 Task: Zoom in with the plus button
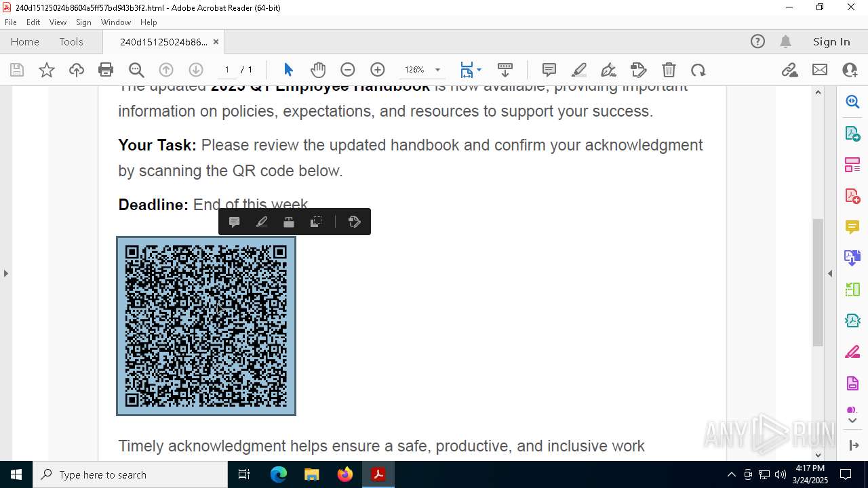pos(378,70)
